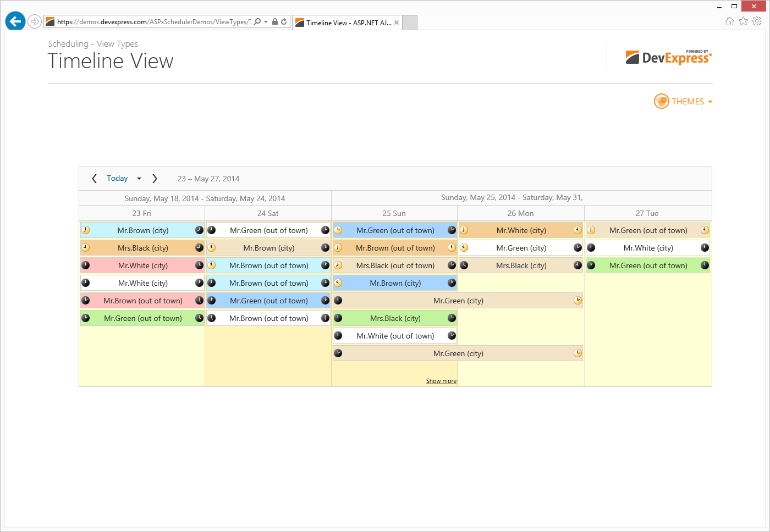The width and height of the screenshot is (770, 532).
Task: Select Mrs.Black (city) appointment on Friday
Action: pyautogui.click(x=142, y=248)
